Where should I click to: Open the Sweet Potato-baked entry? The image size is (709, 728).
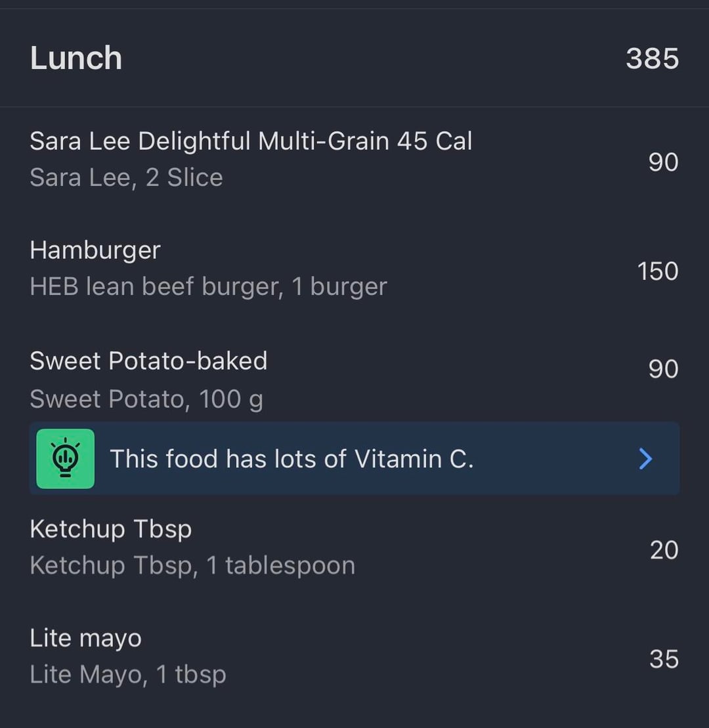pos(148,361)
